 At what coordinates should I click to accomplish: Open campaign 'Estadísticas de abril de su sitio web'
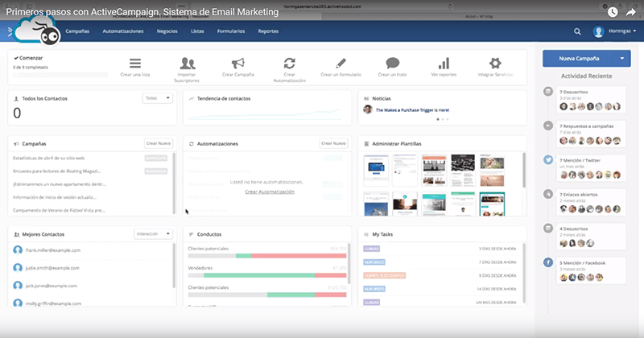pyautogui.click(x=48, y=158)
